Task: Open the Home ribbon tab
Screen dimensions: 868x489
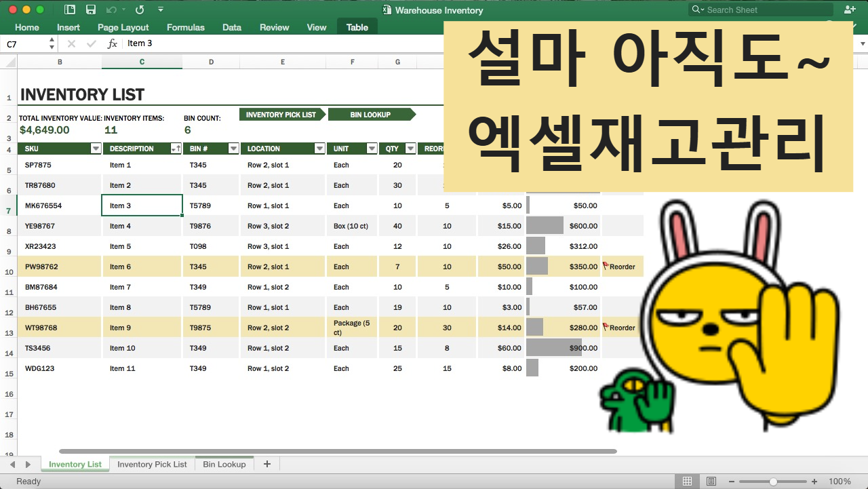Action: point(27,27)
